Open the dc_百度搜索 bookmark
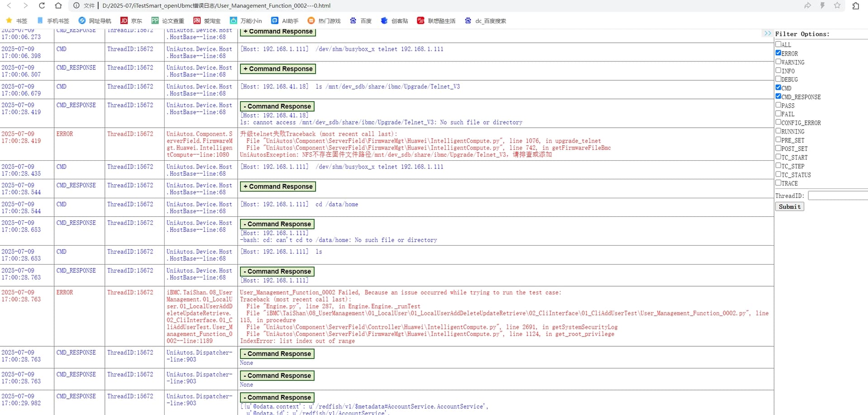This screenshot has width=868, height=415. [x=485, y=21]
